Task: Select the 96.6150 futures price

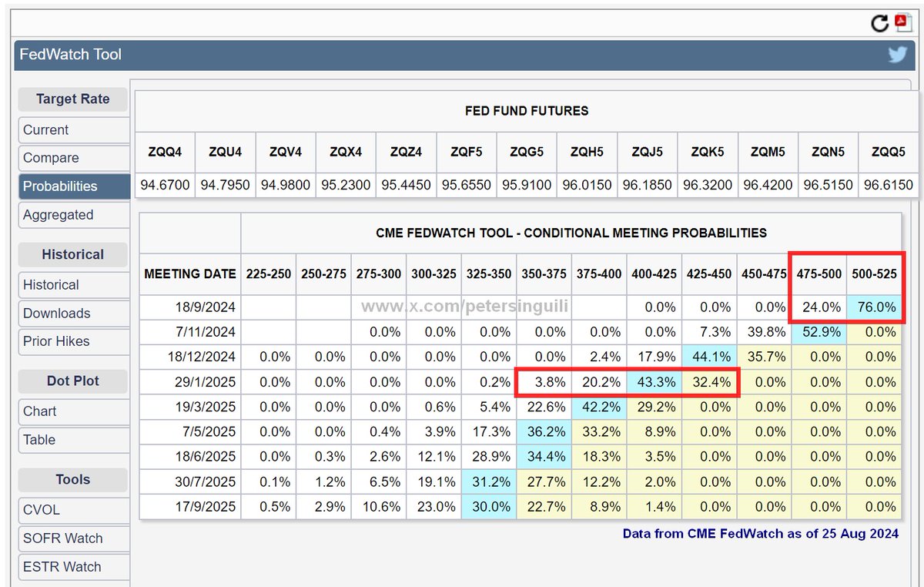Action: click(x=889, y=186)
